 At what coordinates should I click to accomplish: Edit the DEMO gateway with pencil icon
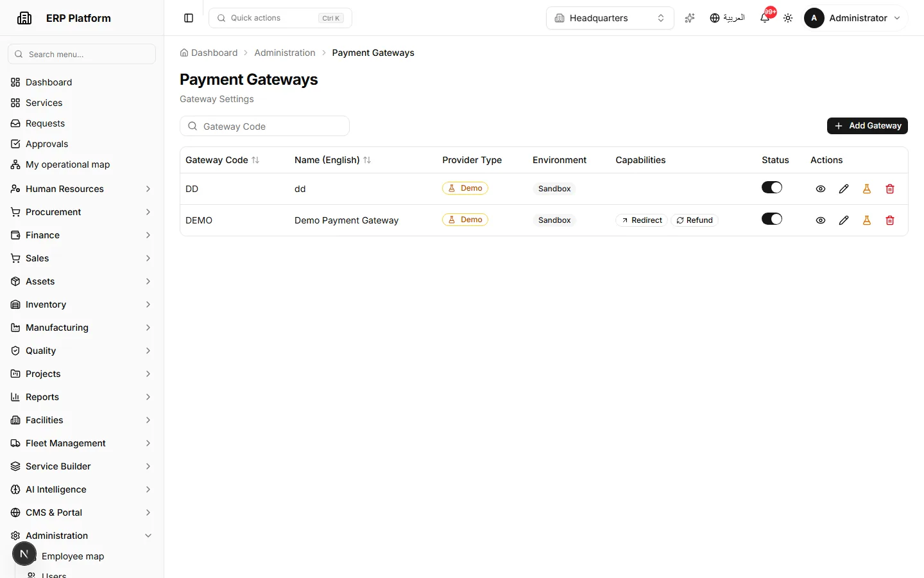tap(844, 220)
